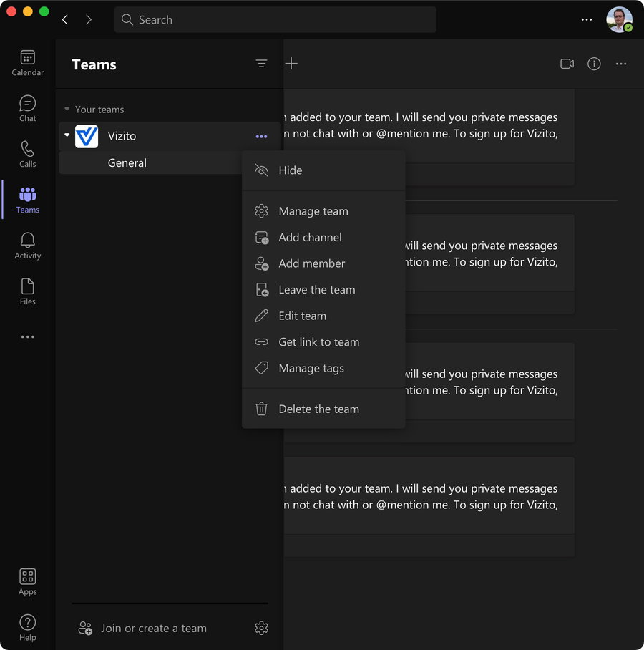The width and height of the screenshot is (644, 650).
Task: Open the Chat section
Action: (27, 109)
